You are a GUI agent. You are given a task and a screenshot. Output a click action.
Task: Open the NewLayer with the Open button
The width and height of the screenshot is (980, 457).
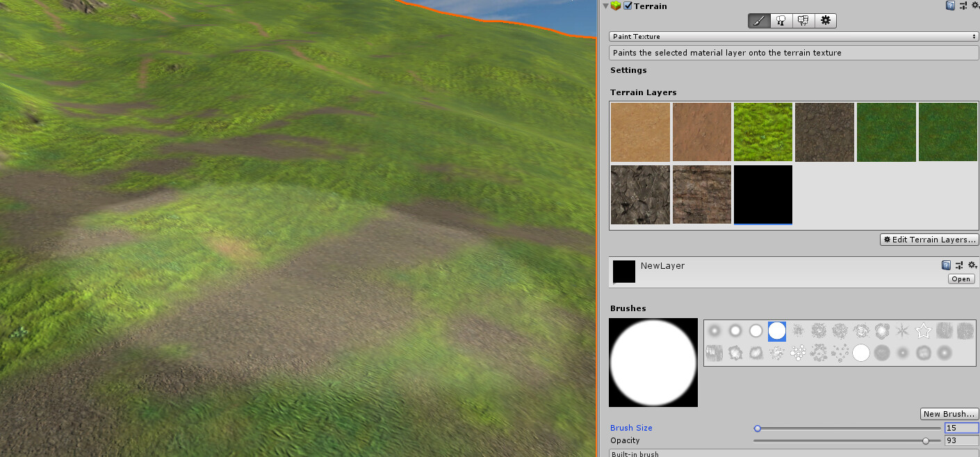(x=961, y=279)
